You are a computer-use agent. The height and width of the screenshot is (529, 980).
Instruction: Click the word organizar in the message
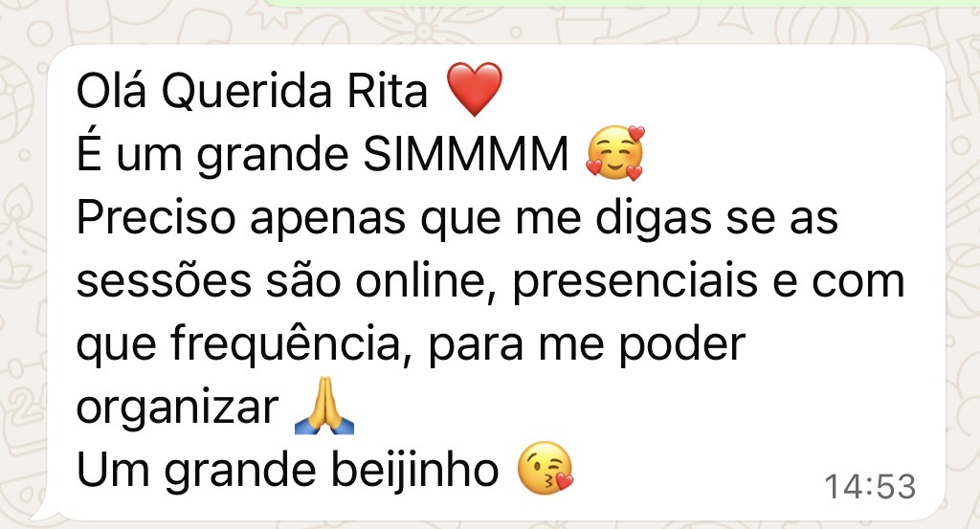coord(177,409)
